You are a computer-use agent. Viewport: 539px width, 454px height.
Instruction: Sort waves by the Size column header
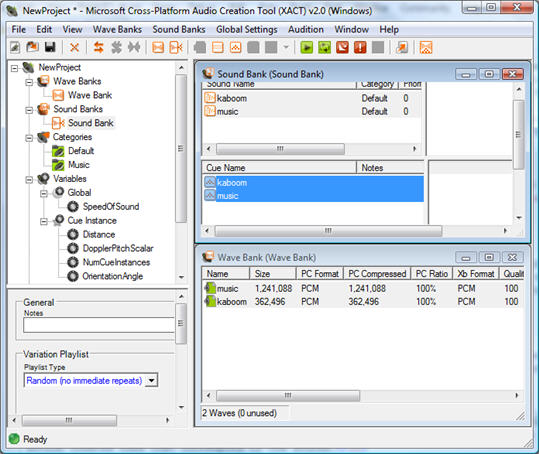coord(273,274)
